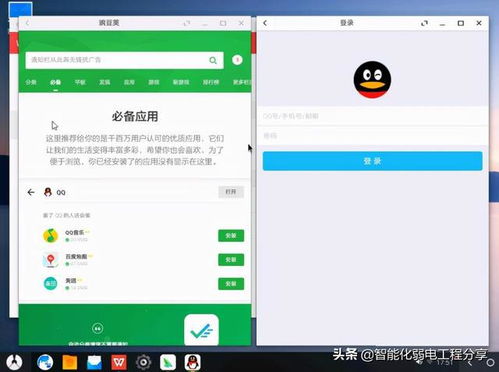Click the blue checkmark app tile at bottom
This screenshot has height=372, width=499.
tap(201, 330)
